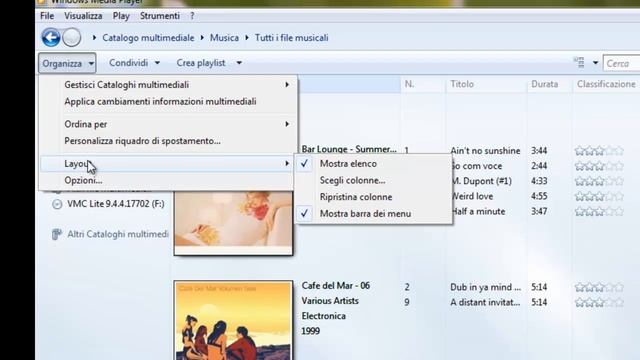Click the Cafe del Mar - 06 album title
This screenshot has width=640, height=360.
(x=336, y=286)
